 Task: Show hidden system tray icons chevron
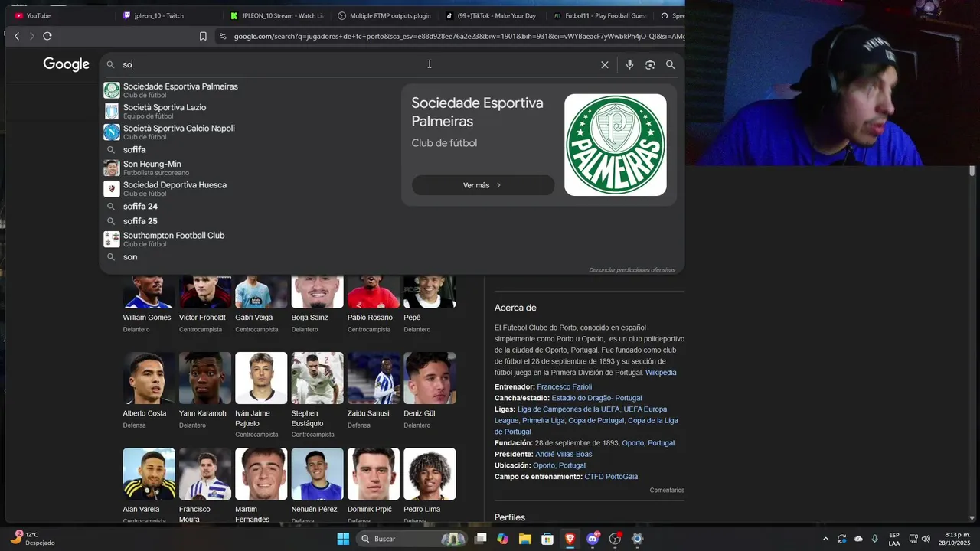pyautogui.click(x=825, y=539)
